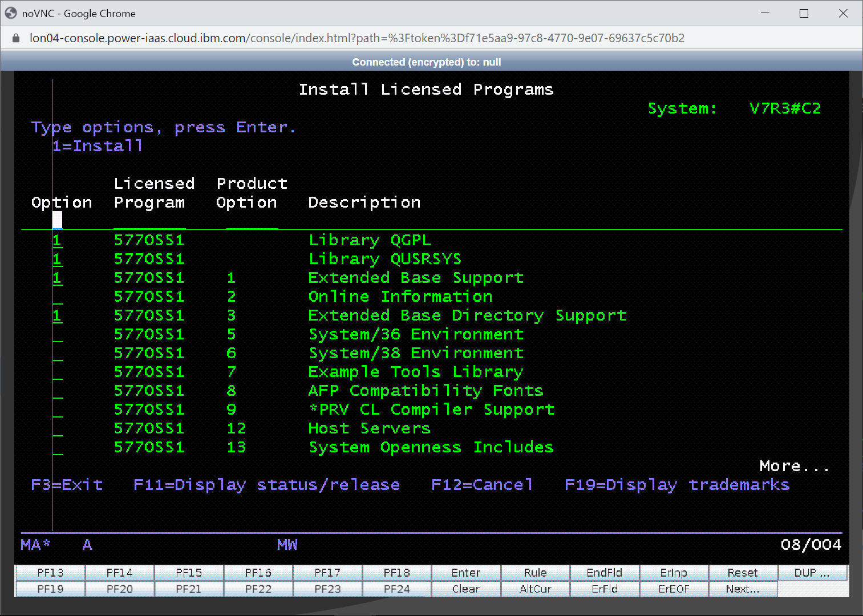Click the PF16 function key button

(258, 573)
